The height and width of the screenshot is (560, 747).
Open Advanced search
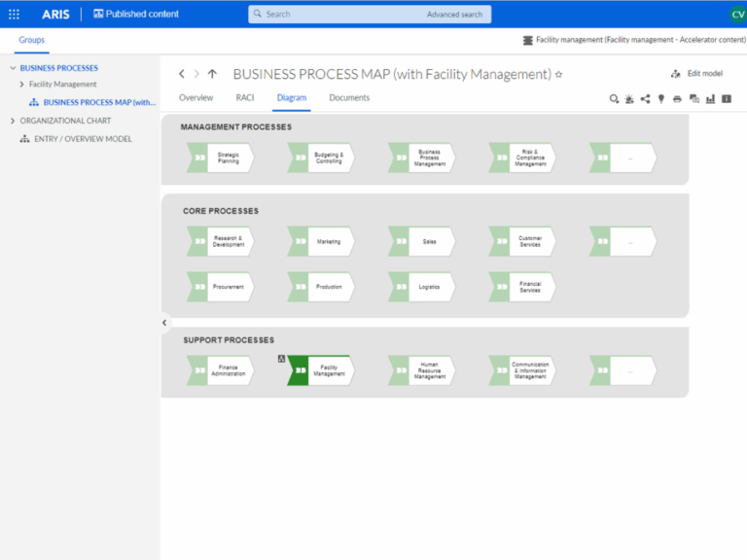pyautogui.click(x=454, y=15)
